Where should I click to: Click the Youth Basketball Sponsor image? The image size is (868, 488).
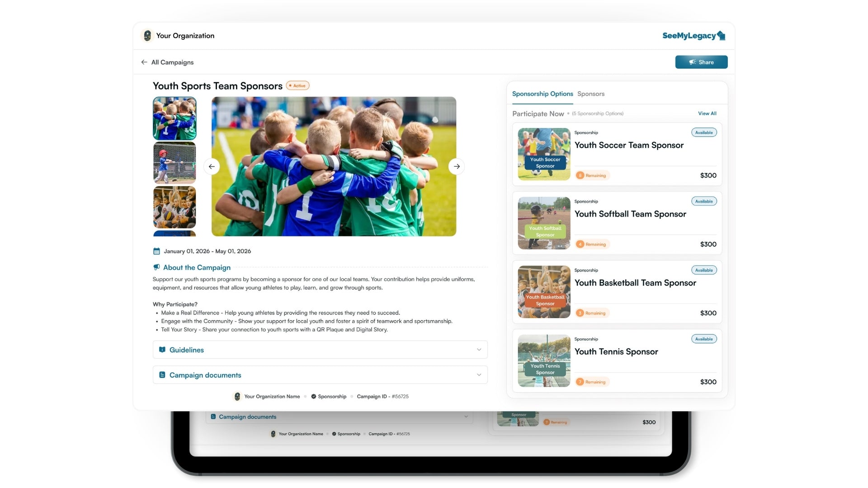544,292
